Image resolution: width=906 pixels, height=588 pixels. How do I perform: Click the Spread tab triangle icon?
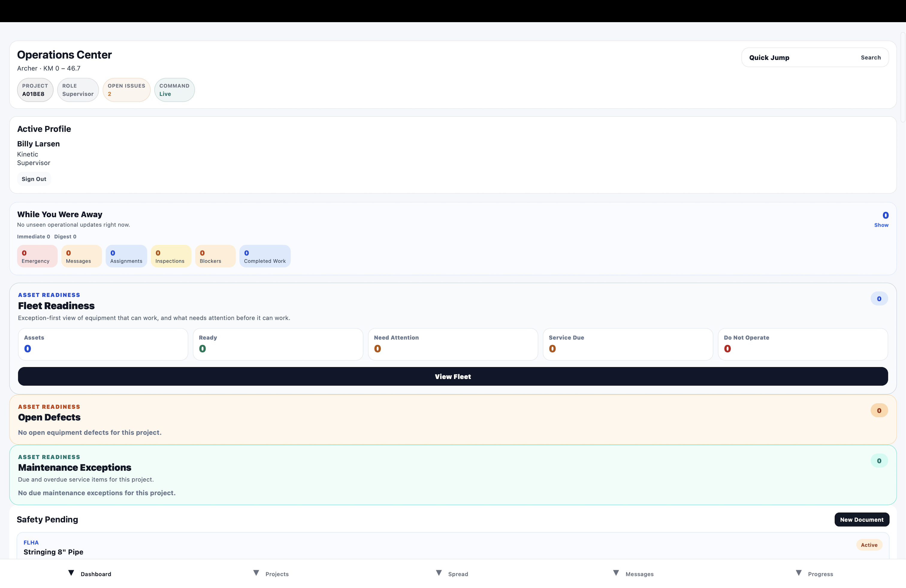(x=439, y=573)
